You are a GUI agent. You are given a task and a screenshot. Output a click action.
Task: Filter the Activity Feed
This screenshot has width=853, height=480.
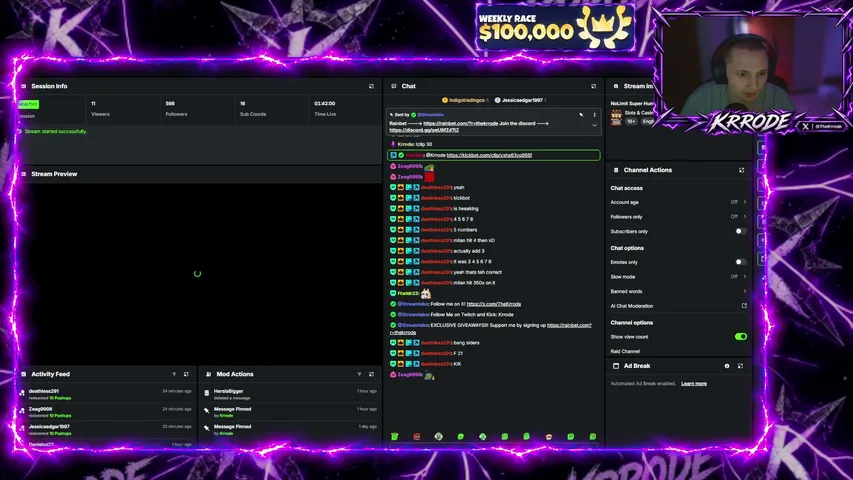(x=174, y=374)
